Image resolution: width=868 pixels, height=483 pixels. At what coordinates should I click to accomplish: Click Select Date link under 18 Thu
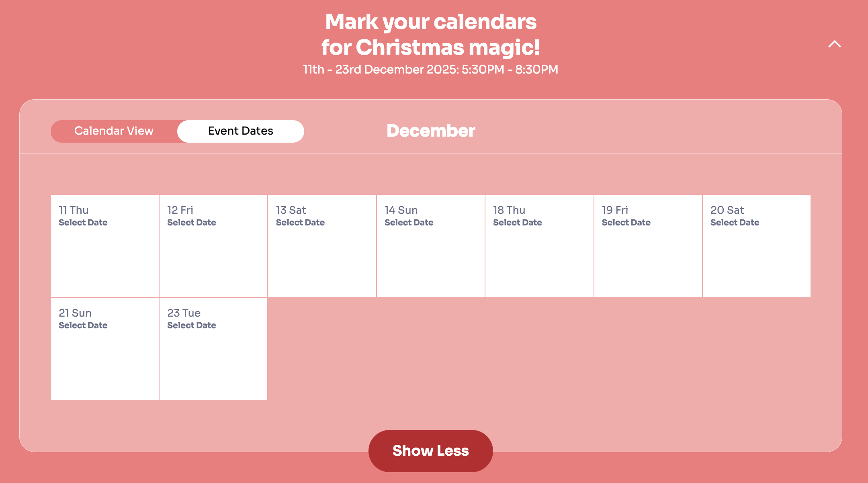coord(517,223)
